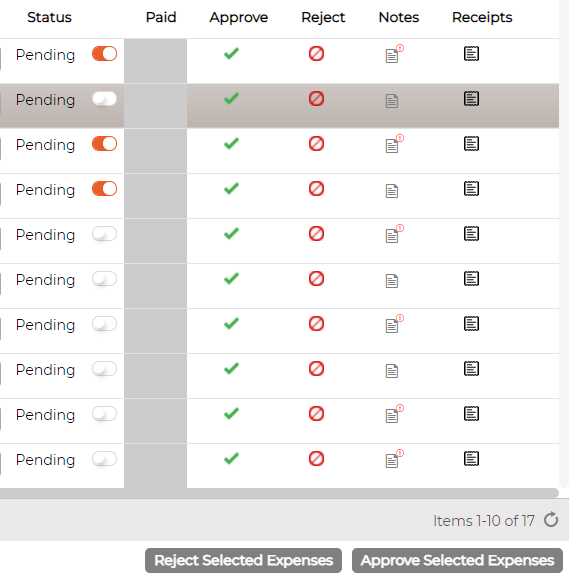Enable the toggle in highlighted second row
This screenshot has height=578, width=588.
coord(105,99)
